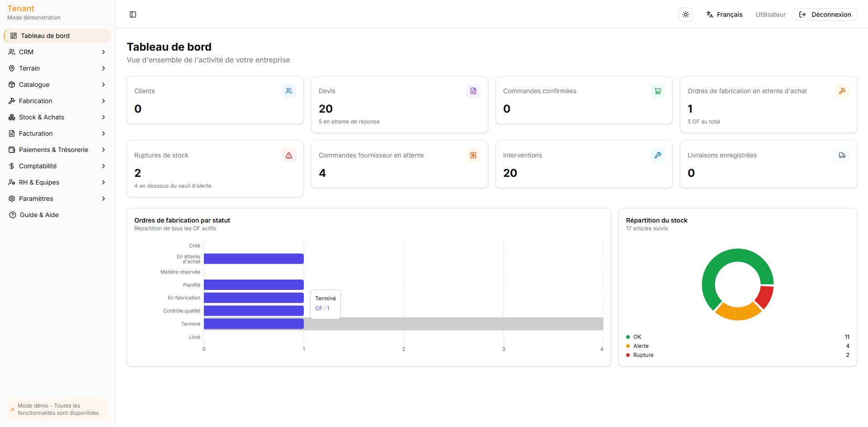Expand the Terrain chevron
The image size is (868, 427).
tap(104, 68)
